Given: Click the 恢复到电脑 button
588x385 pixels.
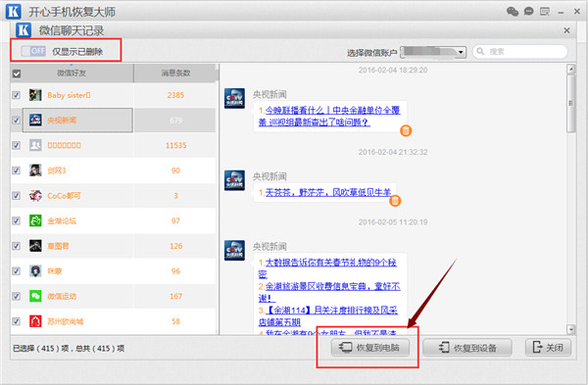Looking at the screenshot, I should click(369, 348).
